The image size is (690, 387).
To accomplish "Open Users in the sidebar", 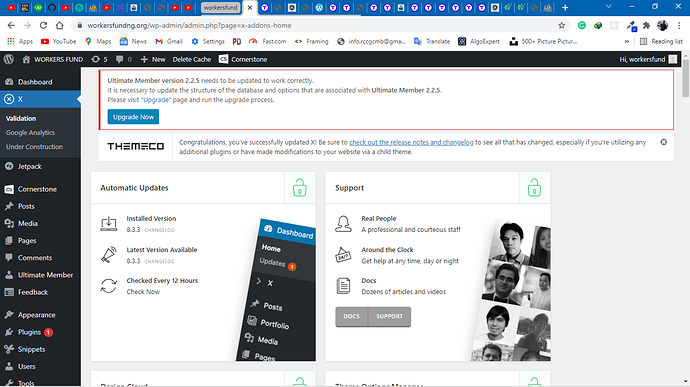I will coord(40,366).
